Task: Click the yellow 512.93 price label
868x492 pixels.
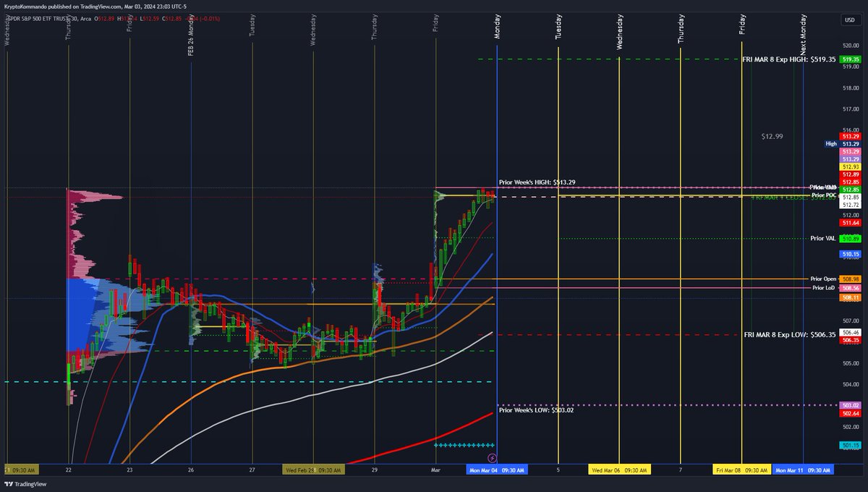Action: point(850,166)
